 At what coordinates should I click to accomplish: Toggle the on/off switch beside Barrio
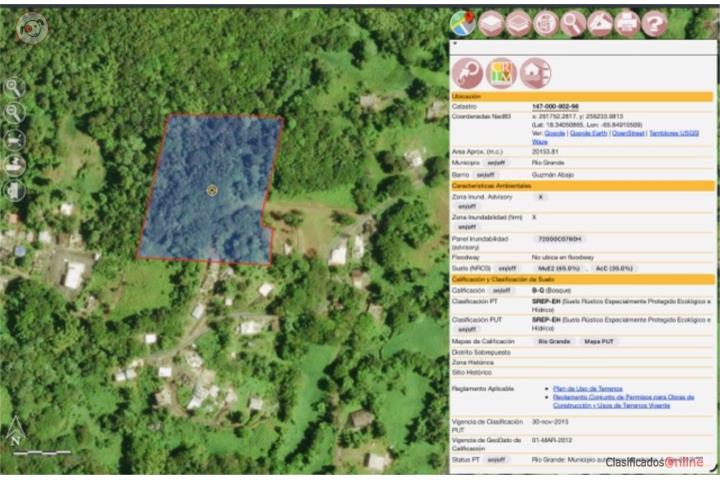[x=485, y=175]
